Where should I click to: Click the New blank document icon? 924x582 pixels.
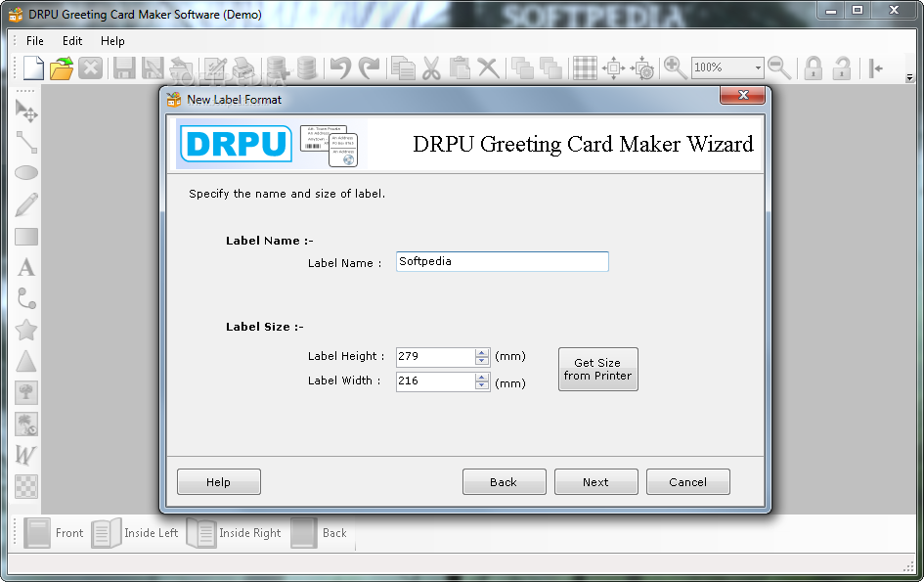pyautogui.click(x=33, y=67)
